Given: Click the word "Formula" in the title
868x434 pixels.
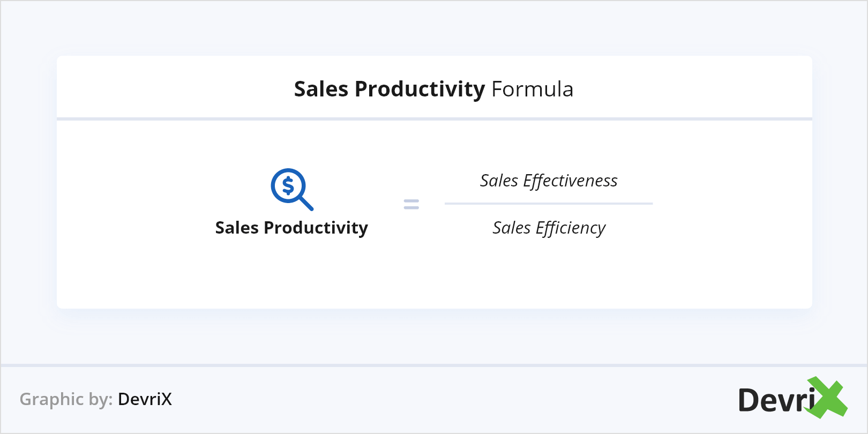Looking at the screenshot, I should [532, 89].
